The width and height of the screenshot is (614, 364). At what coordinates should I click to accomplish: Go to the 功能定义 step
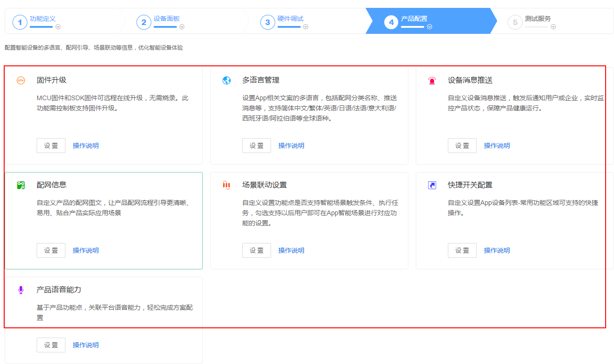(43, 19)
